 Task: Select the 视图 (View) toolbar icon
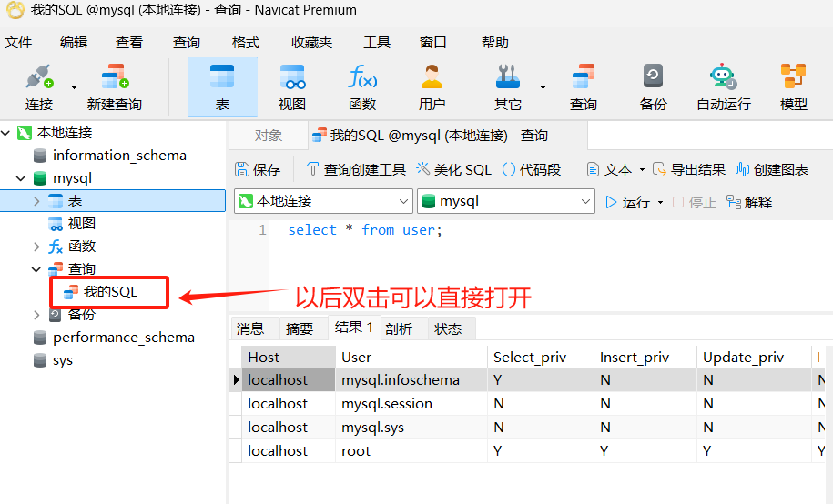(292, 77)
